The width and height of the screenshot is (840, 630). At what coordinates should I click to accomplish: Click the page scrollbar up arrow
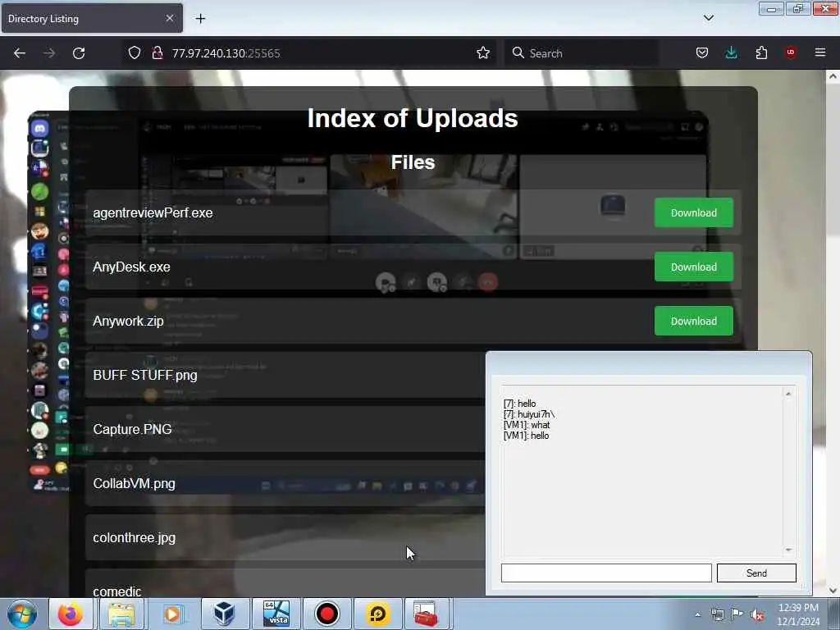click(833, 76)
